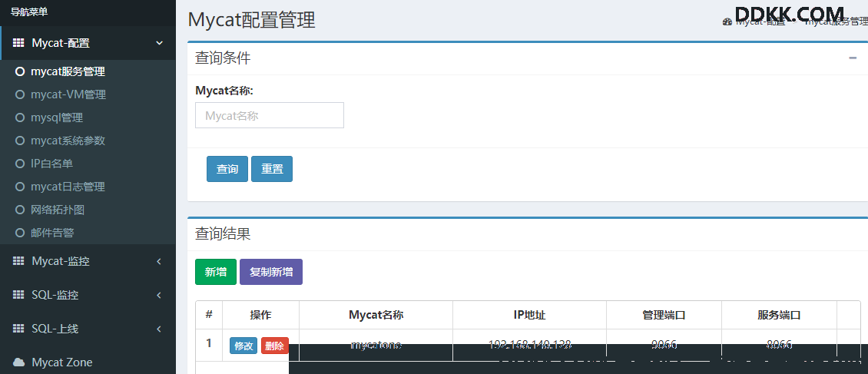The image size is (868, 374).
Task: Expand the SQL-监控 menu arrow
Action: pyautogui.click(x=159, y=295)
